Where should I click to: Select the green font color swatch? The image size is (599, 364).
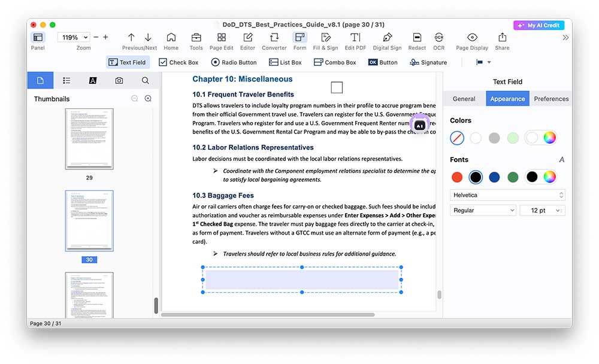513,177
